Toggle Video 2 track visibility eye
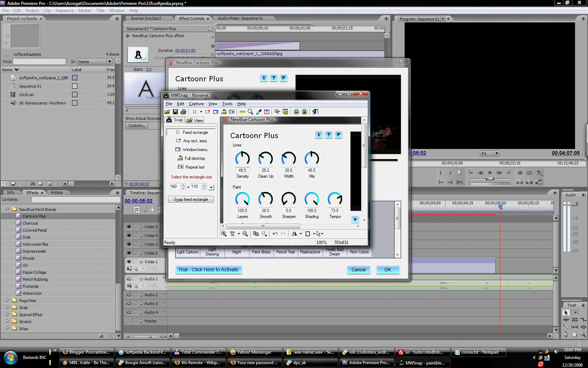This screenshot has height=368, width=588. tap(129, 253)
